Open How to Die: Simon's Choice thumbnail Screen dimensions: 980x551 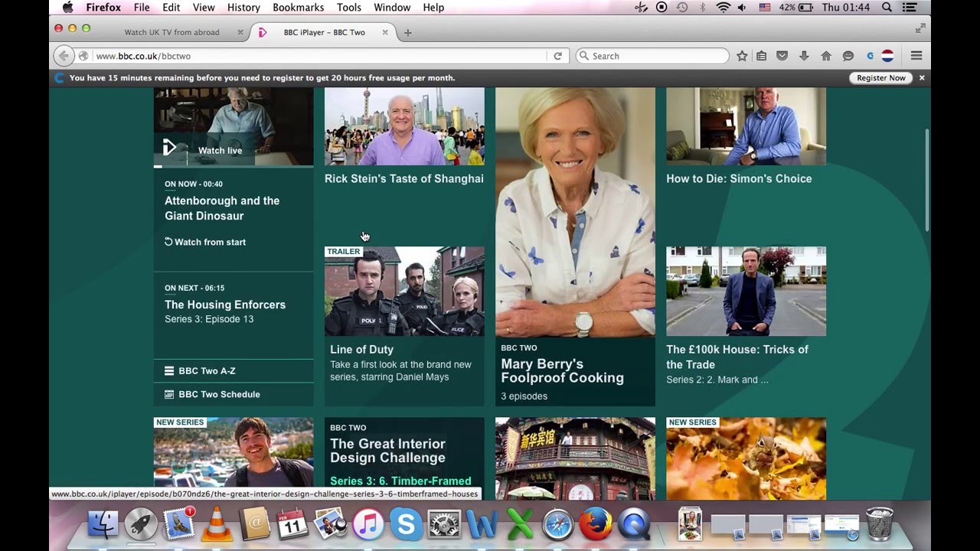click(x=746, y=126)
